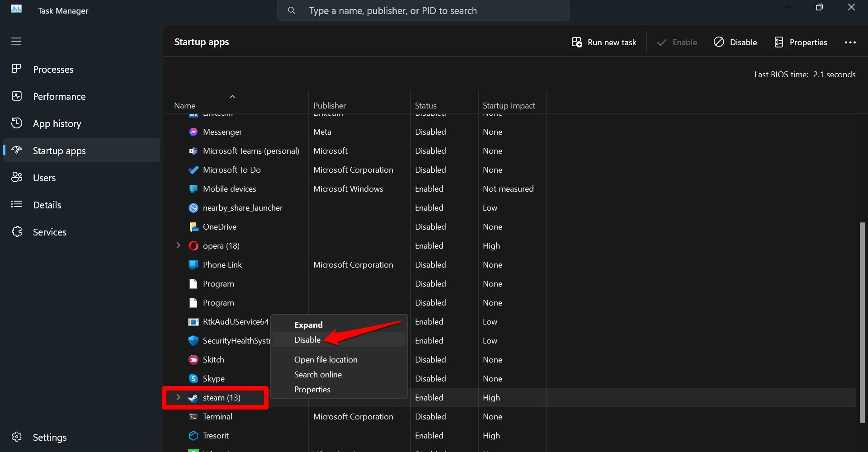Viewport: 868px width, 452px height.
Task: Choose Expand in the context menu
Action: [339, 325]
